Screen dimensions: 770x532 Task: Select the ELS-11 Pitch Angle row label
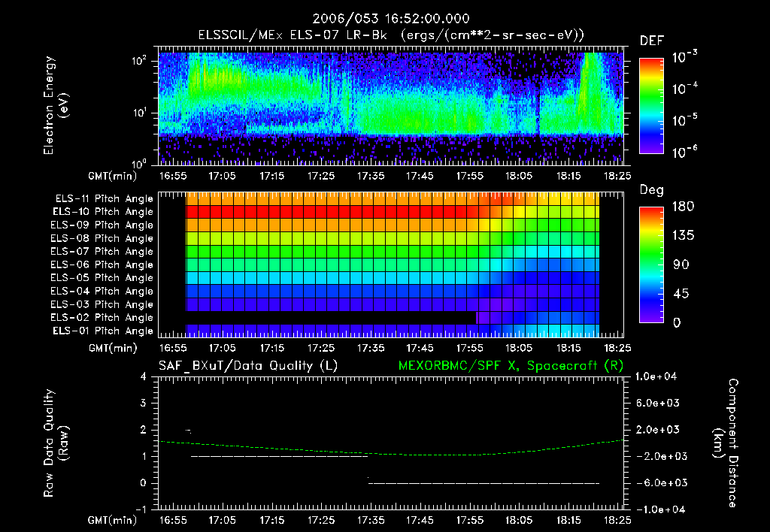pyautogui.click(x=104, y=199)
